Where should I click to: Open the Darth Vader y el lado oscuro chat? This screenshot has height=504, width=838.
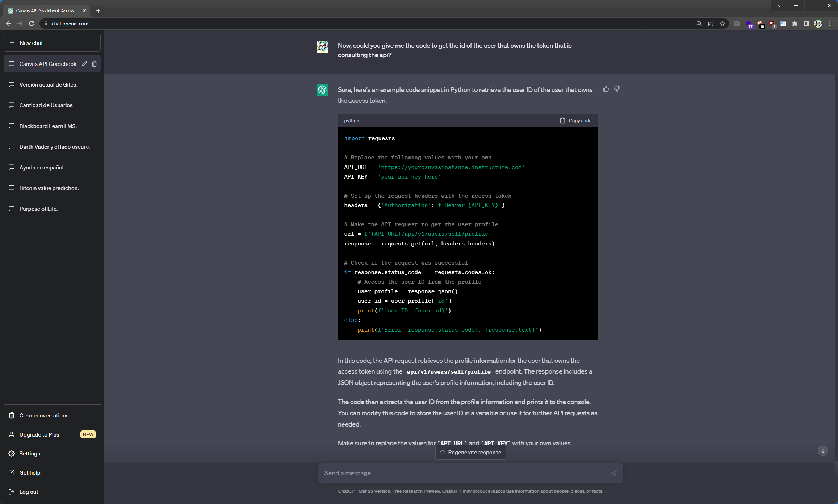point(54,147)
